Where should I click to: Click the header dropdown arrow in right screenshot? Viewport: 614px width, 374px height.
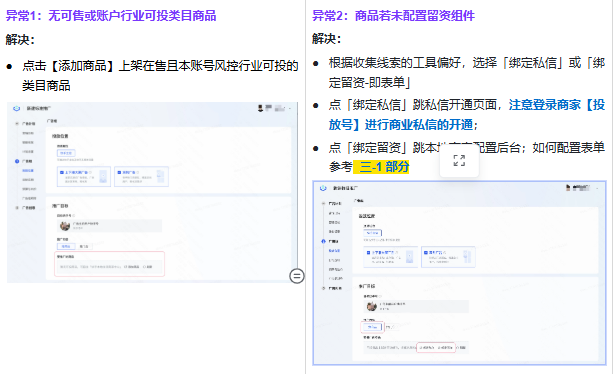pyautogui.click(x=598, y=188)
